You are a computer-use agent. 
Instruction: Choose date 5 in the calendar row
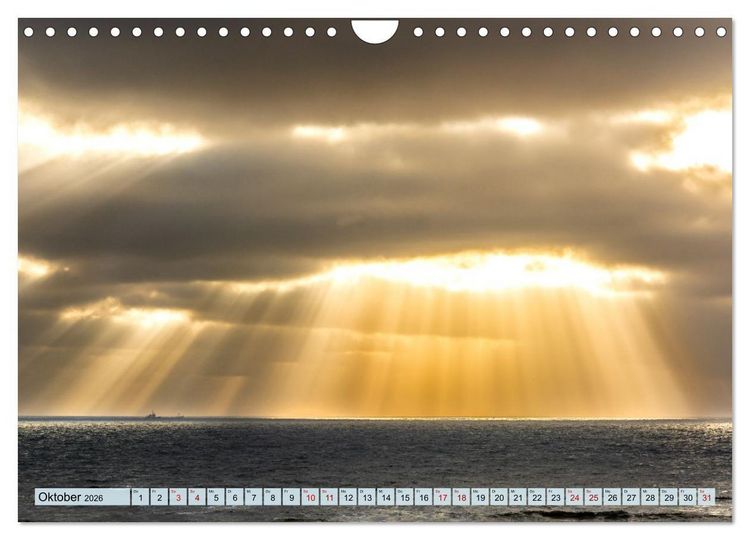216,497
